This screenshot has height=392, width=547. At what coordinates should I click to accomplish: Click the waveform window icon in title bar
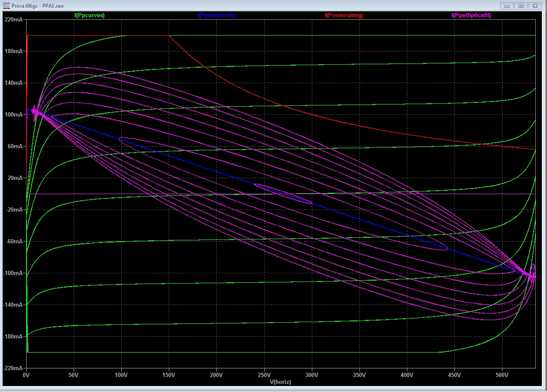tap(6, 6)
